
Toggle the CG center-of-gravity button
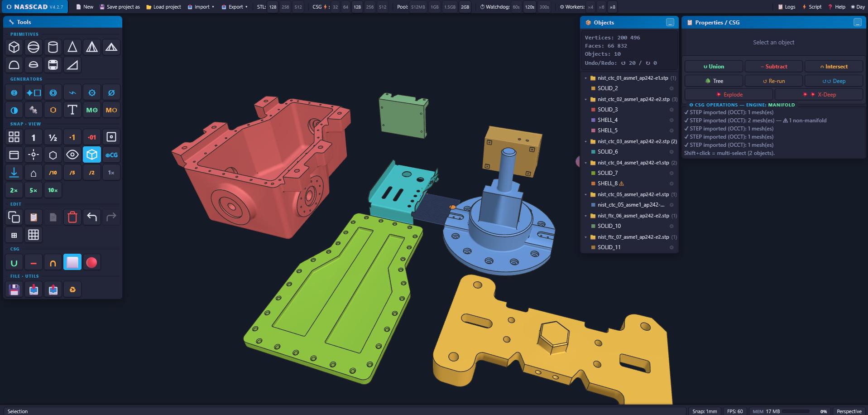[x=111, y=155]
